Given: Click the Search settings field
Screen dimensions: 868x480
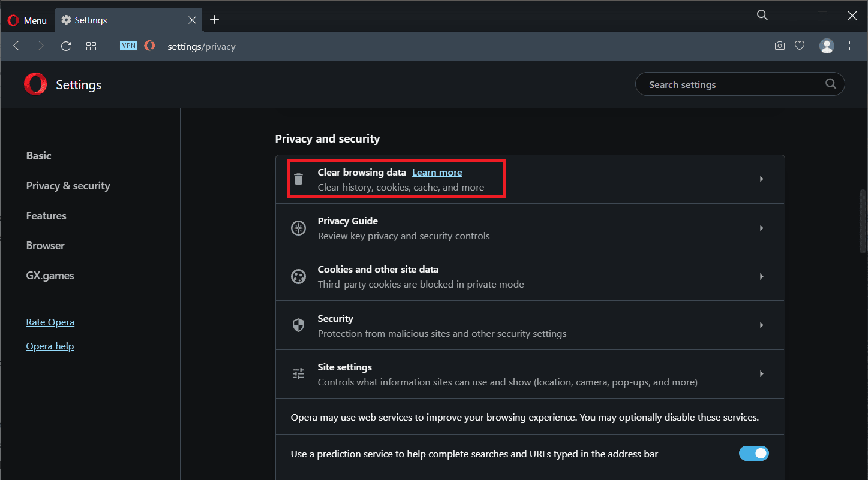Looking at the screenshot, I should [732, 84].
